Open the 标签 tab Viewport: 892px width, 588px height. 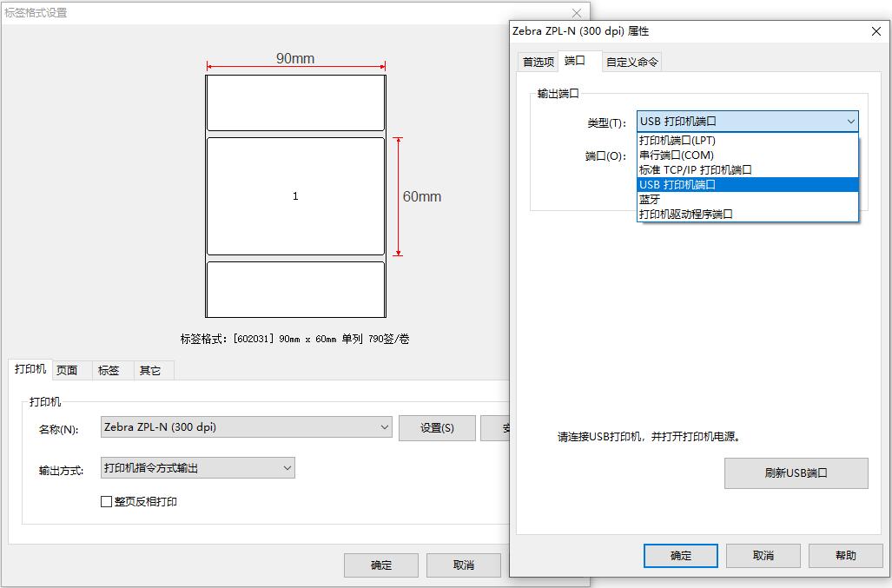[110, 370]
